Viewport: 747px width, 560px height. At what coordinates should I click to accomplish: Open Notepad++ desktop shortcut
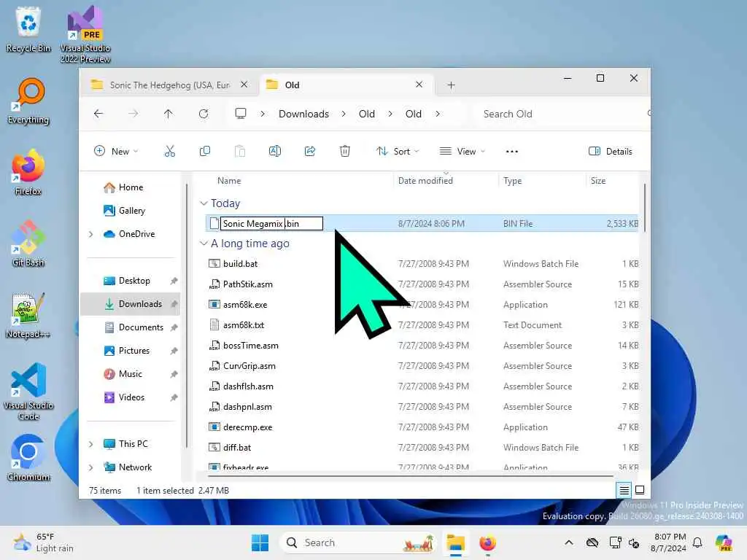tap(28, 315)
